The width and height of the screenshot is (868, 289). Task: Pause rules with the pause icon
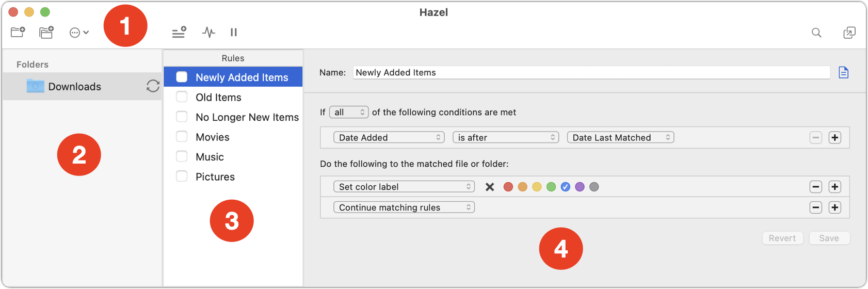(234, 33)
